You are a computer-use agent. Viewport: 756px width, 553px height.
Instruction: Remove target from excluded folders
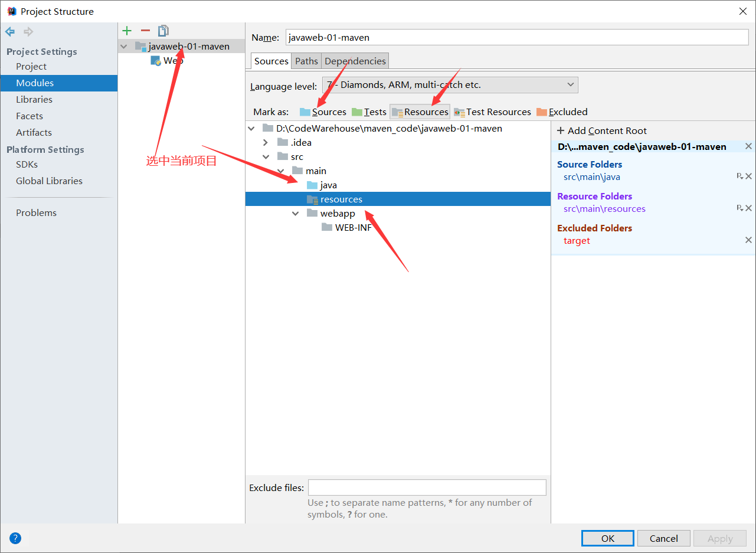coord(748,240)
